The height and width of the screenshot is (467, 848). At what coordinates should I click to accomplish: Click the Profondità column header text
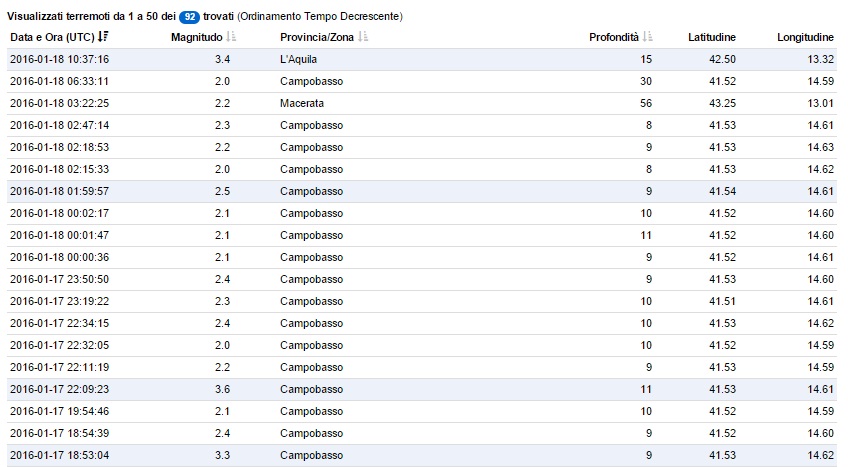click(x=613, y=38)
